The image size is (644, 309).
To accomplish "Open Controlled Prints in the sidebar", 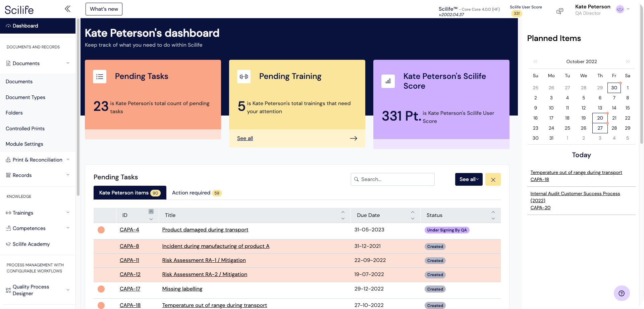I will 25,129.
